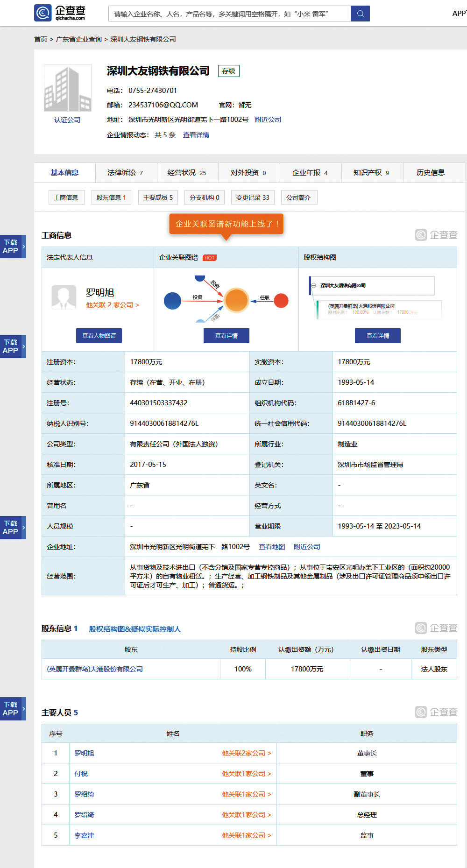
Task: Click the 持股比例 value 100%
Action: pyautogui.click(x=243, y=669)
